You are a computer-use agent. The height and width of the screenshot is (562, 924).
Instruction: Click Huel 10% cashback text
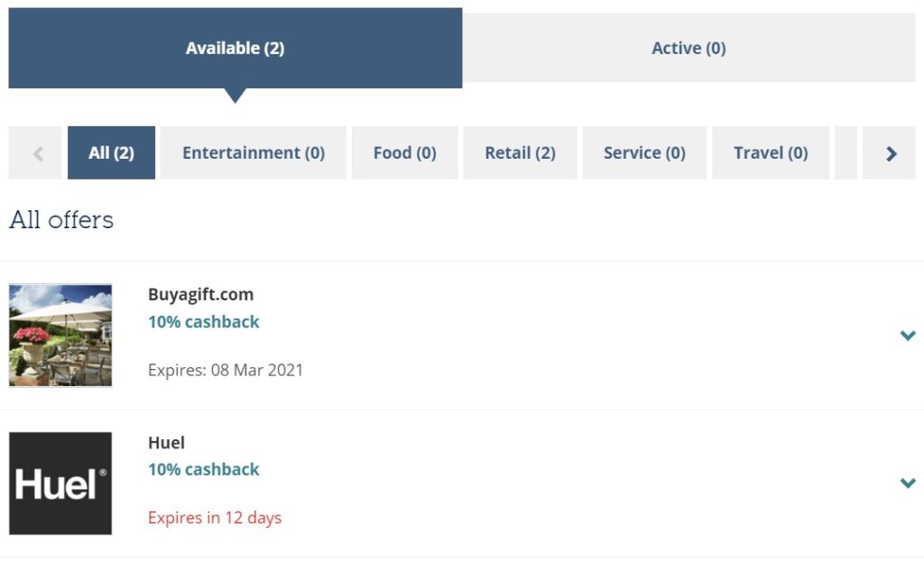click(203, 469)
